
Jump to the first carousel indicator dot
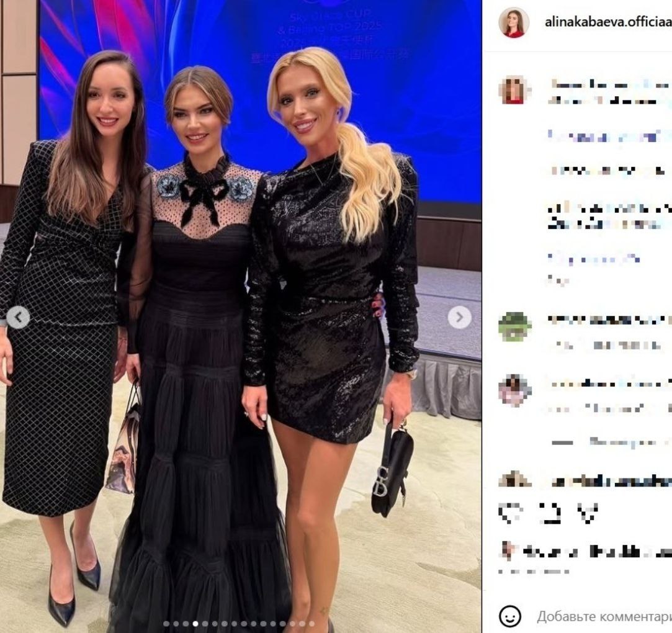[x=166, y=624]
